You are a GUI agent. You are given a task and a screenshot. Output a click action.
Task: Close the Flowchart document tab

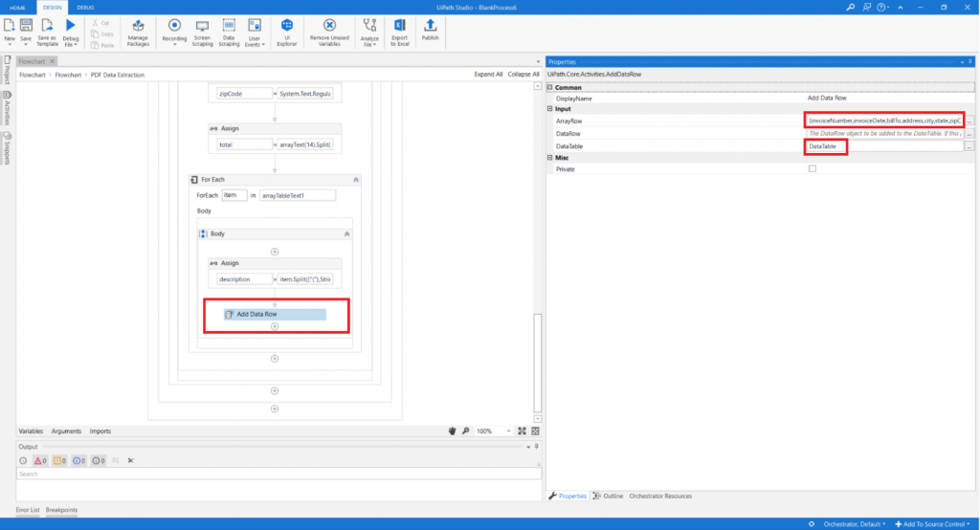click(x=53, y=61)
